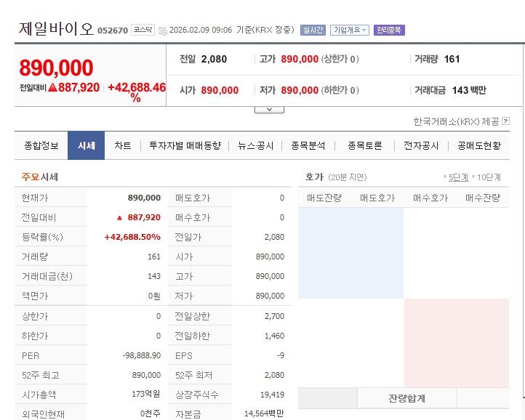This screenshot has height=420, width=525.
Task: Click the 전일 2,080 value in header
Action: pyautogui.click(x=214, y=60)
